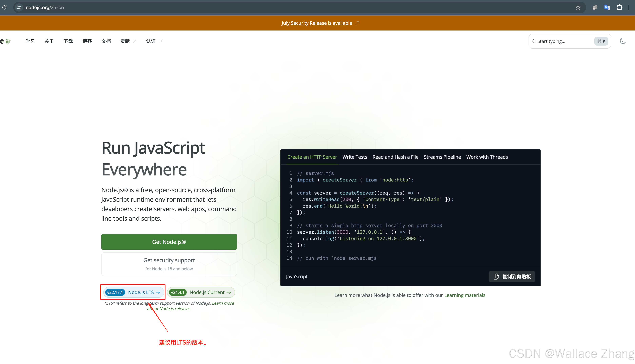635x364 pixels.
Task: Open the v22.17.1 Node.js LTS link
Action: coord(134,292)
